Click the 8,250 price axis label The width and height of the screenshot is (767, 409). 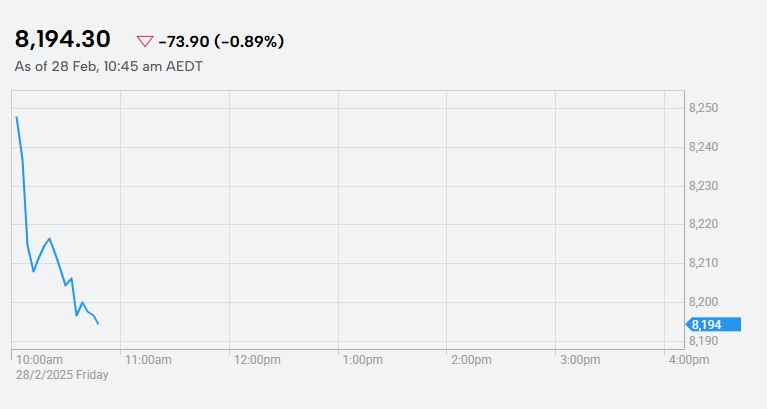click(x=703, y=108)
